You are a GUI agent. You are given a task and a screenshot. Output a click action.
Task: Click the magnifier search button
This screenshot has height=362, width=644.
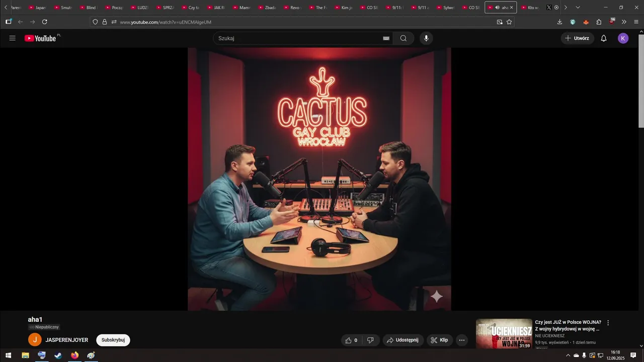coord(404,38)
